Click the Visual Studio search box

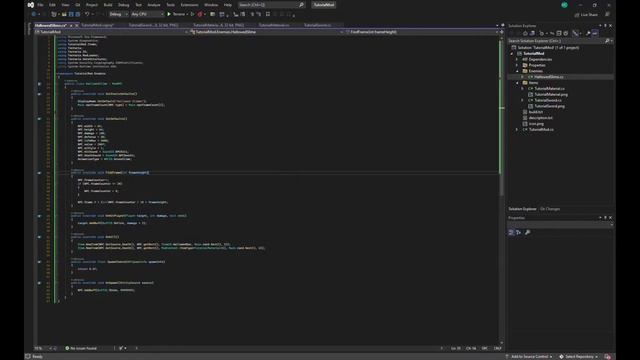click(271, 5)
